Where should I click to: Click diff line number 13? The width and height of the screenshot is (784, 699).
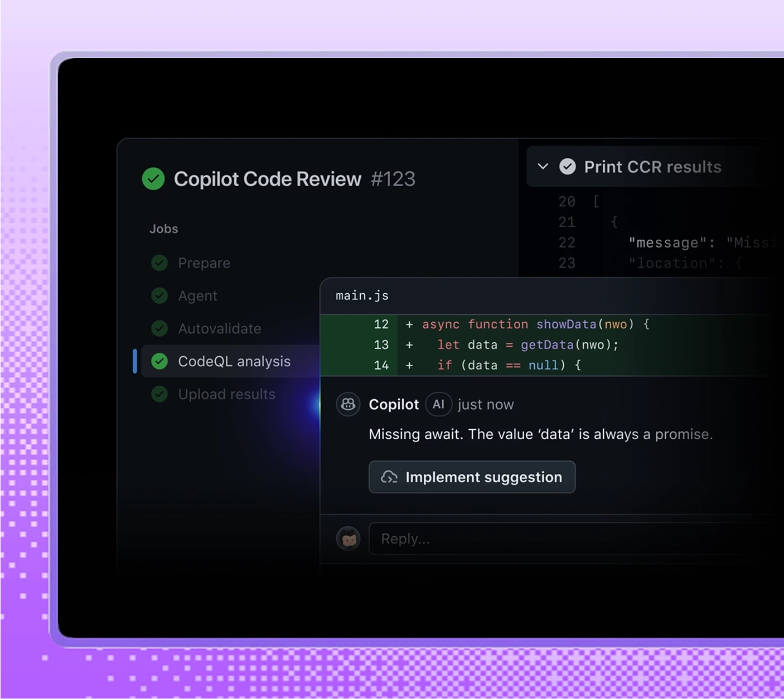[381, 344]
